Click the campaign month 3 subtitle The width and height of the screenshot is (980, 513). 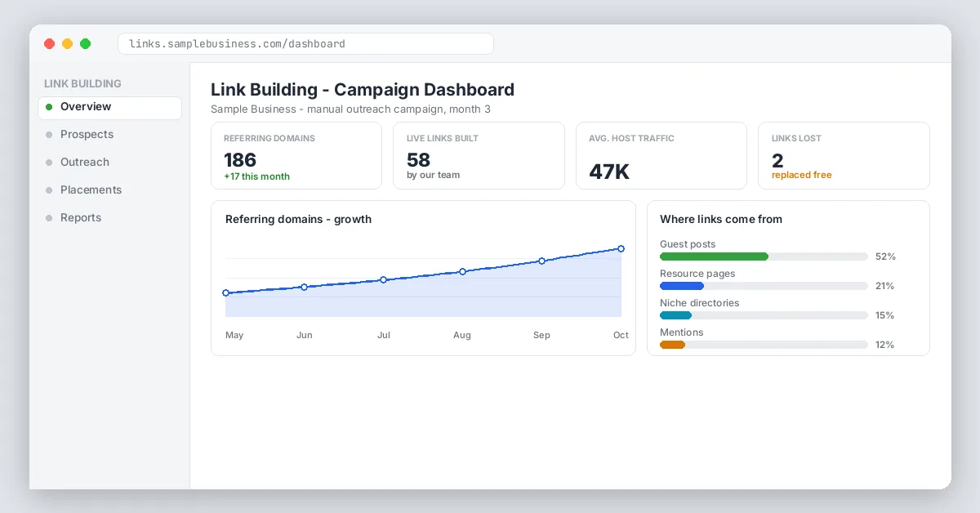pyautogui.click(x=350, y=109)
